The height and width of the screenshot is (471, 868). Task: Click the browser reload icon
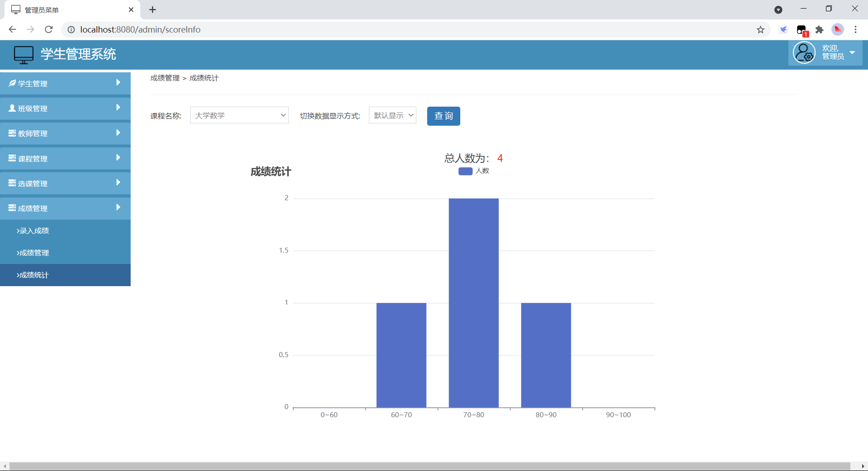[49, 29]
